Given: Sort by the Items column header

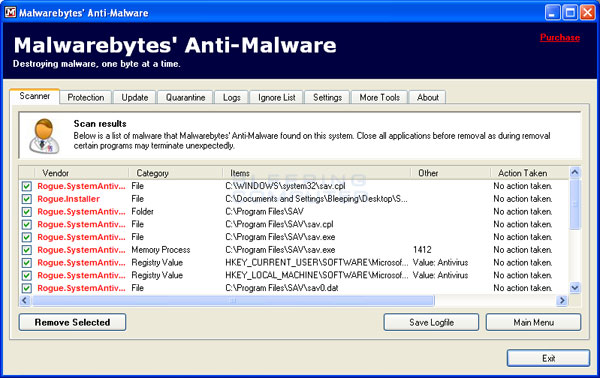Looking at the screenshot, I should coord(316,173).
